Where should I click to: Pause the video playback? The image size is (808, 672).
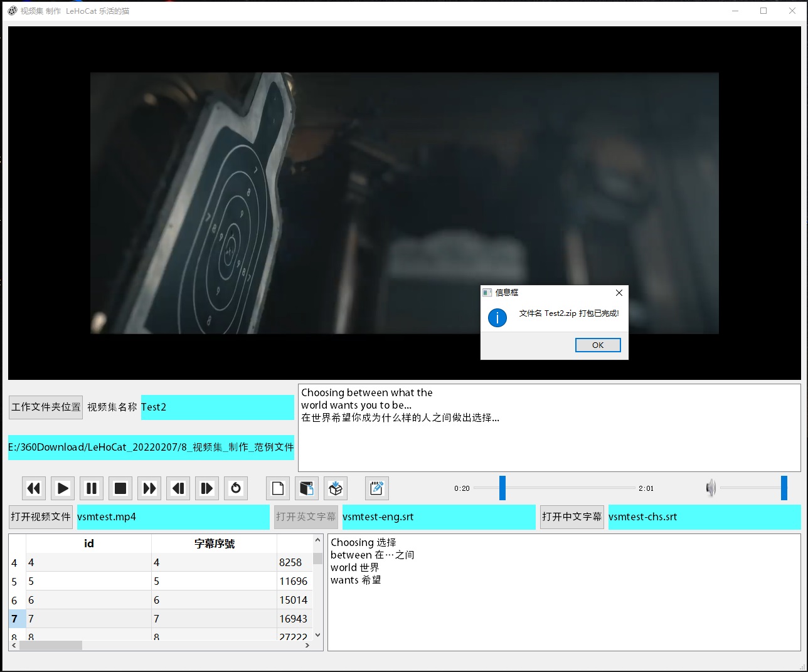[x=92, y=488]
